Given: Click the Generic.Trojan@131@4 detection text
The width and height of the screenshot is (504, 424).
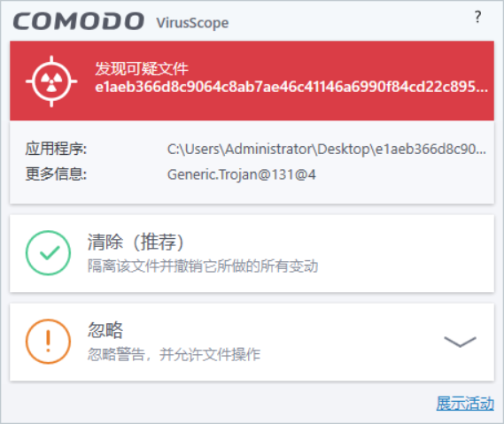Looking at the screenshot, I should [242, 174].
